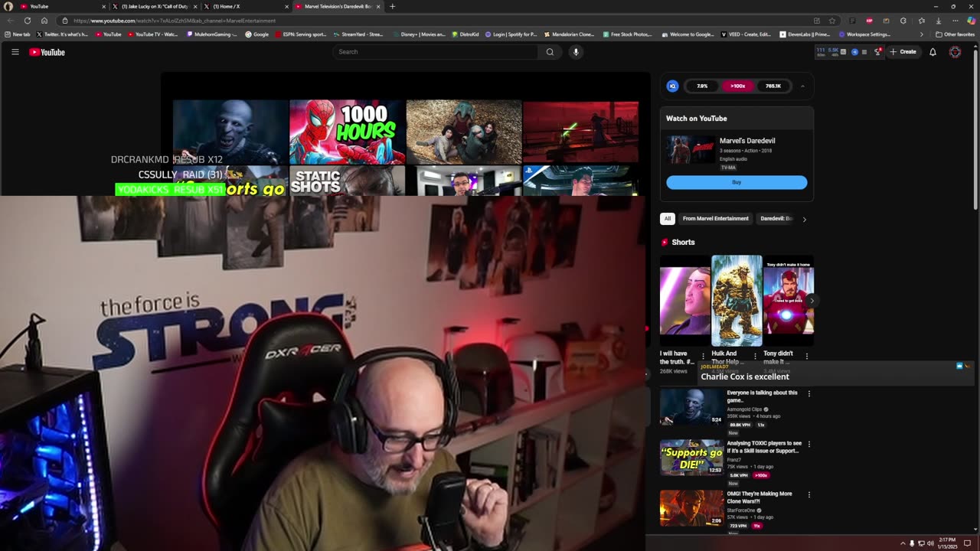The width and height of the screenshot is (980, 551).
Task: Open the Copilot sidebar icon
Action: pyautogui.click(x=971, y=21)
